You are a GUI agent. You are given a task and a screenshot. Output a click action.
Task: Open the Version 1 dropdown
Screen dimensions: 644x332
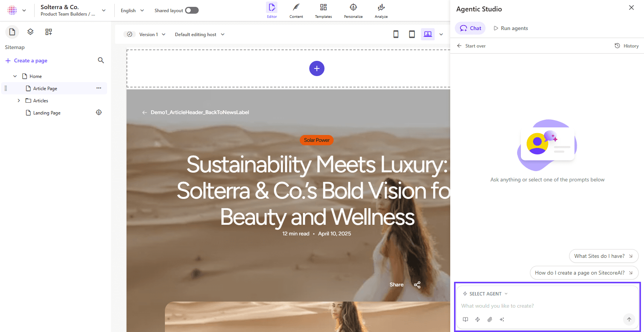[152, 34]
